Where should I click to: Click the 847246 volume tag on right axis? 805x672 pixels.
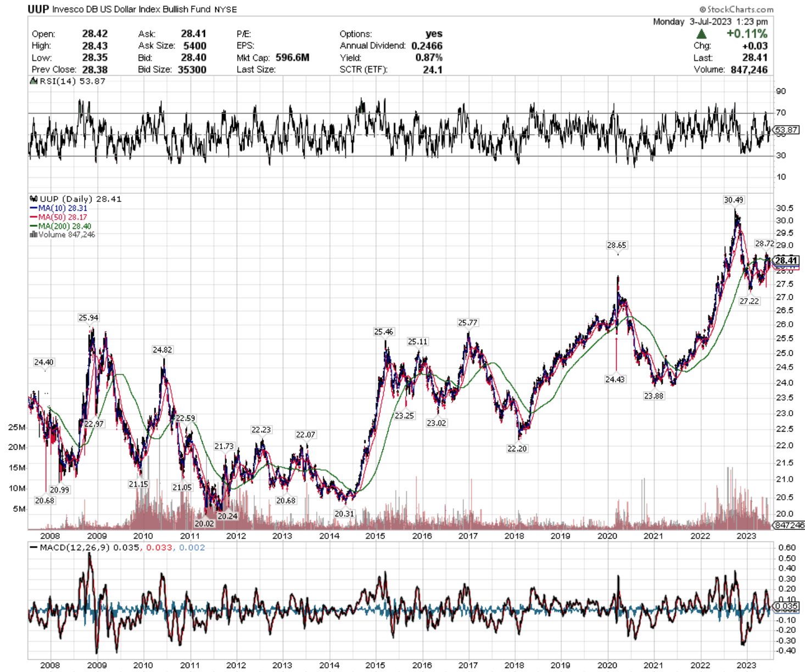pyautogui.click(x=789, y=525)
